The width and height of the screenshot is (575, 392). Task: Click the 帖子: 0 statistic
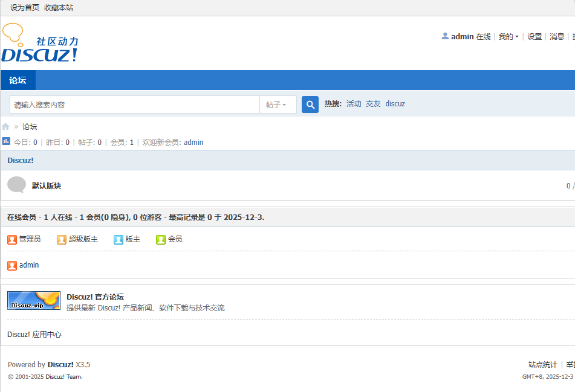click(x=90, y=142)
